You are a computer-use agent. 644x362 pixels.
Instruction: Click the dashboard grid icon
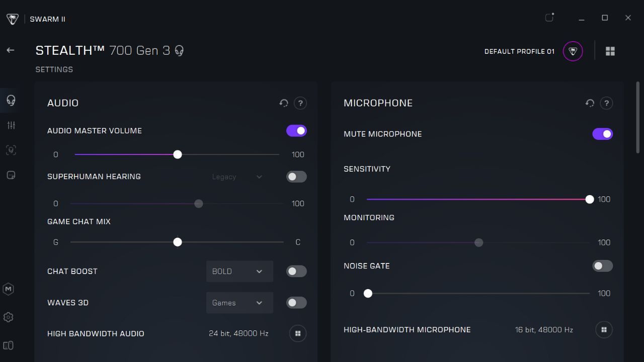[610, 51]
